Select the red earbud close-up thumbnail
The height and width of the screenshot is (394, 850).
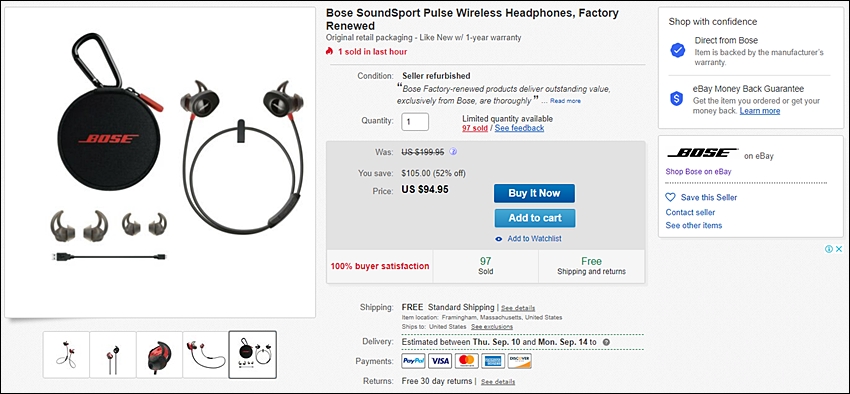click(x=159, y=355)
